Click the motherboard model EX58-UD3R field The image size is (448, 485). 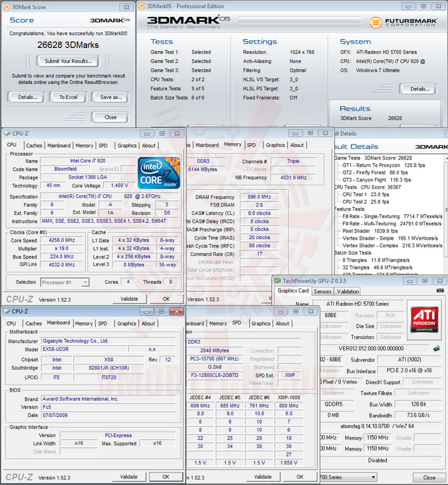(84, 349)
